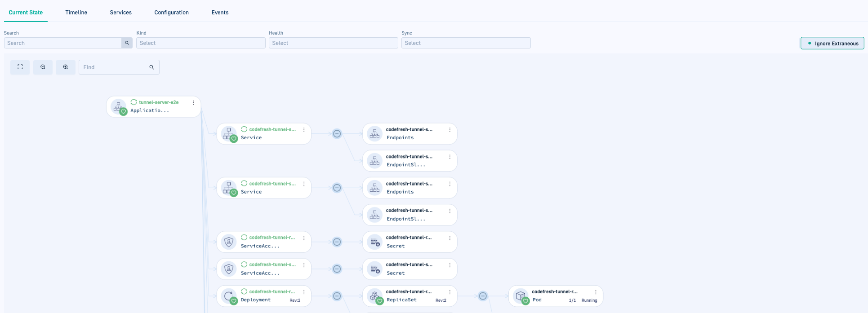Open three-dot menu on the Pod node
This screenshot has width=868, height=313.
point(596,292)
